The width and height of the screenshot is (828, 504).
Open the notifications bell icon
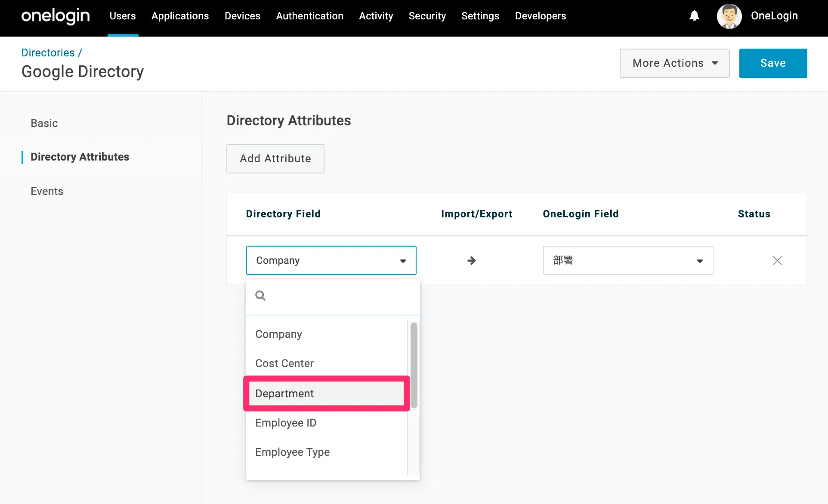click(x=694, y=16)
